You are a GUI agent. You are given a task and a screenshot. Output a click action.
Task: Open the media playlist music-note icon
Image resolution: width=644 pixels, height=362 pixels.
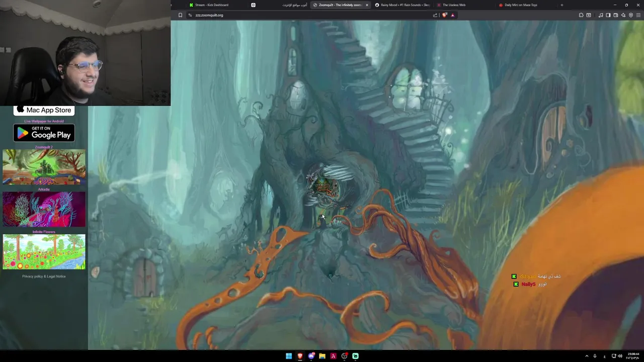pyautogui.click(x=601, y=15)
